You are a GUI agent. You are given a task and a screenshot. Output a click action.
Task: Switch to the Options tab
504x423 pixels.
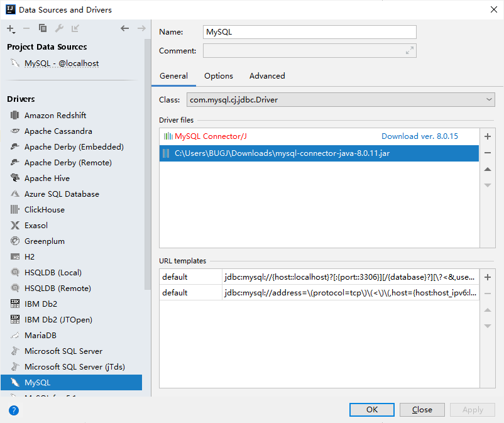tap(218, 75)
